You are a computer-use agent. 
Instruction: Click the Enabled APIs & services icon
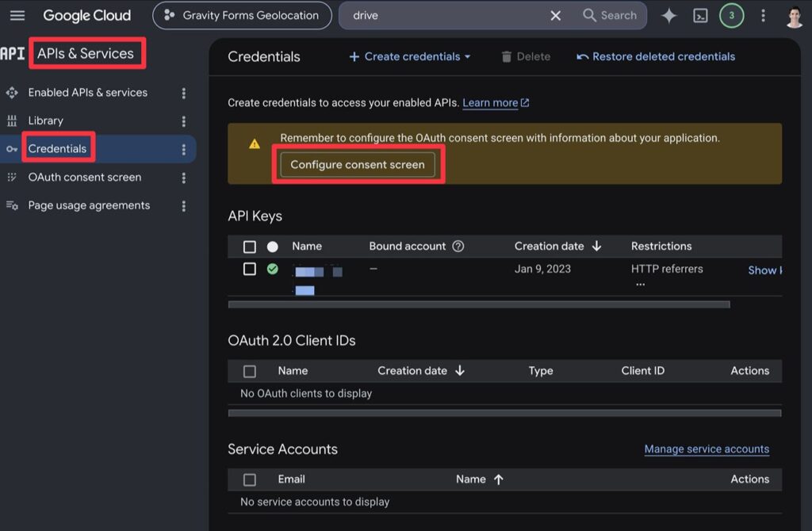12,93
